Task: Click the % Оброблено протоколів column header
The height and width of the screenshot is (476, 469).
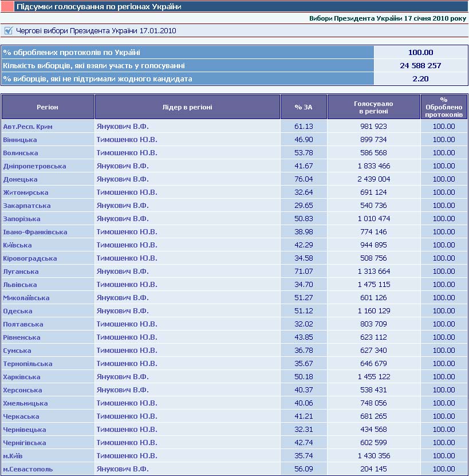Action: pyautogui.click(x=444, y=107)
